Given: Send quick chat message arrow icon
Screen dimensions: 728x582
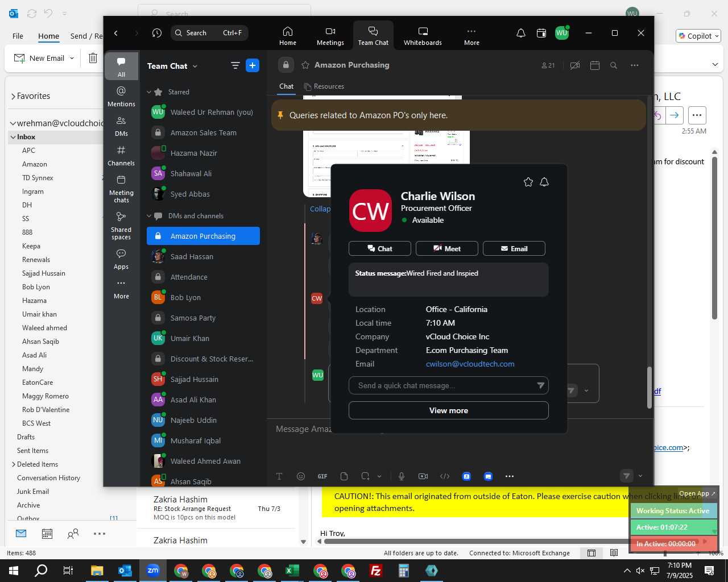Looking at the screenshot, I should pyautogui.click(x=540, y=385).
